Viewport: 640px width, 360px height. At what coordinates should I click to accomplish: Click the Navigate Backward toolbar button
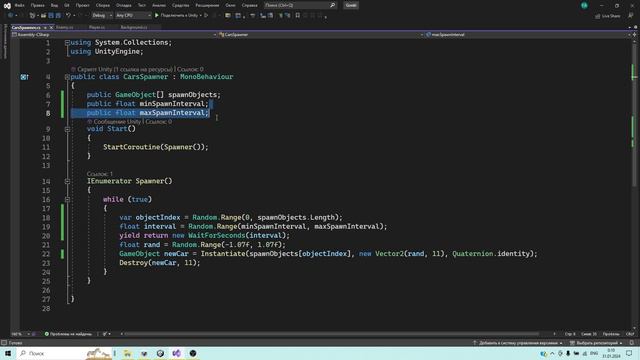tap(10, 15)
